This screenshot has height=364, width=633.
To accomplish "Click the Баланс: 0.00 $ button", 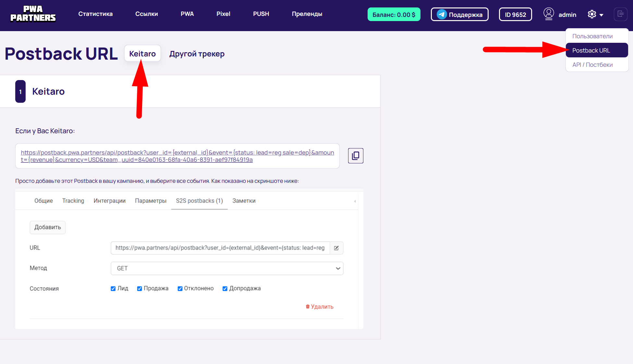I will click(394, 15).
